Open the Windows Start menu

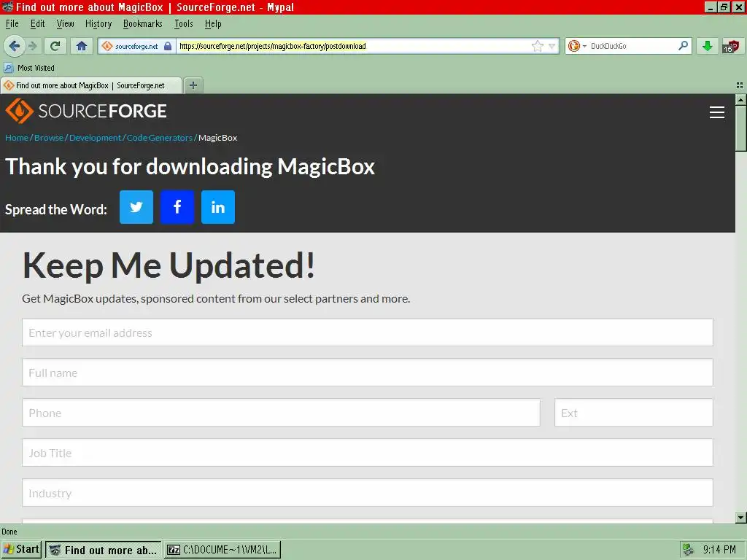click(x=21, y=550)
